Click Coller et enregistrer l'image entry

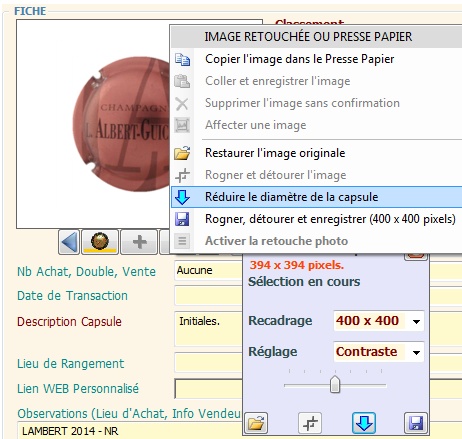pyautogui.click(x=316, y=81)
